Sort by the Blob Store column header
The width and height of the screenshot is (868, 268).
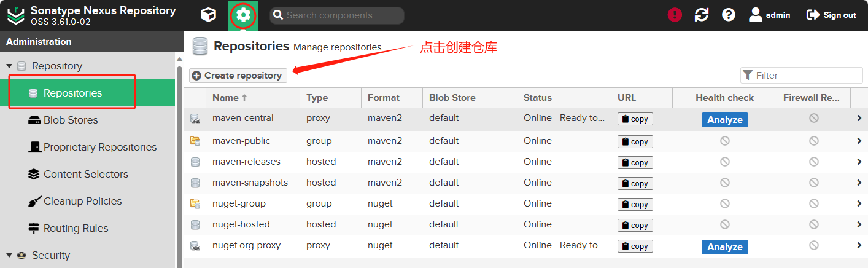(x=470, y=98)
